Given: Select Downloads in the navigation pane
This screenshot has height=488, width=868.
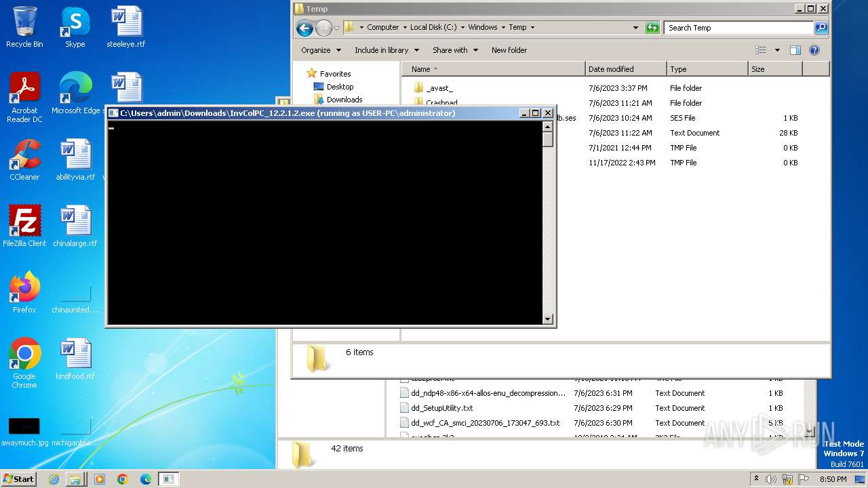Looking at the screenshot, I should pyautogui.click(x=344, y=100).
